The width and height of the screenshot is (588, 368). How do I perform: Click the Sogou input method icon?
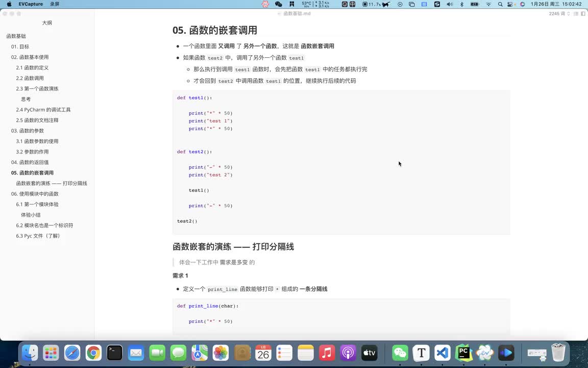tap(437, 4)
